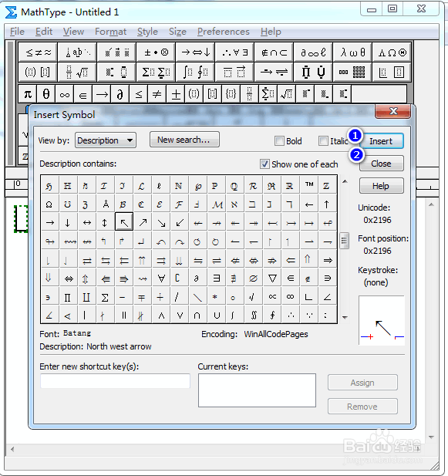Screen dimensions: 448x476
Task: Select the trademark ™ symbol in grid
Action: 309,185
